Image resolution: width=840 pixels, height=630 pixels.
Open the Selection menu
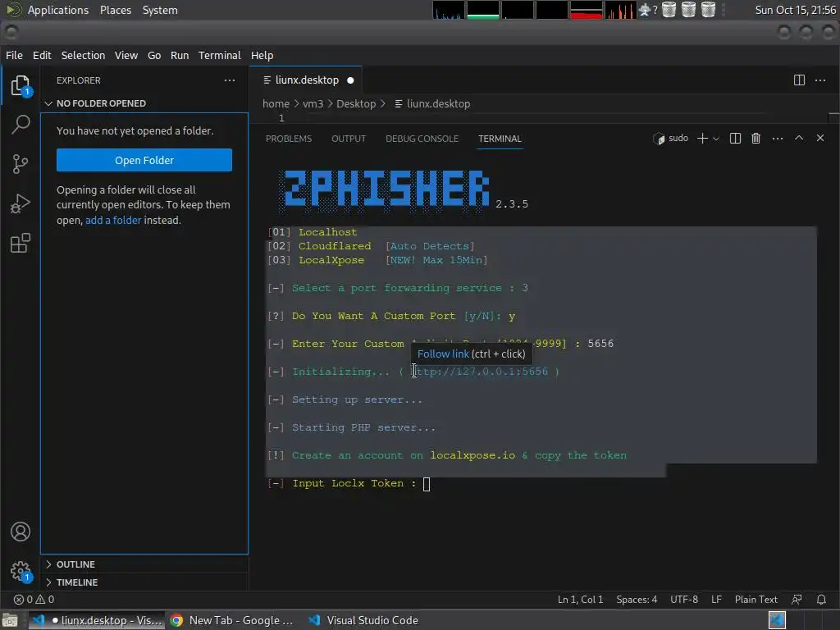tap(83, 55)
